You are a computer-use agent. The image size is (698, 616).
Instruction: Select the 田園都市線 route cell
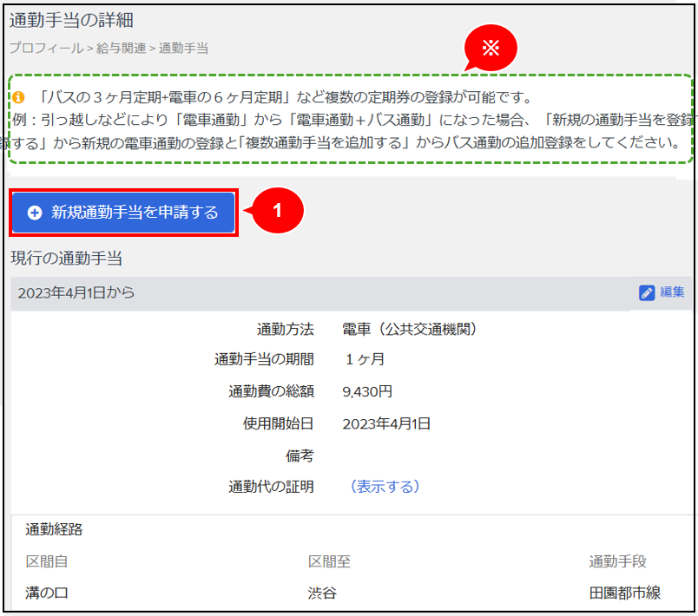tap(624, 593)
